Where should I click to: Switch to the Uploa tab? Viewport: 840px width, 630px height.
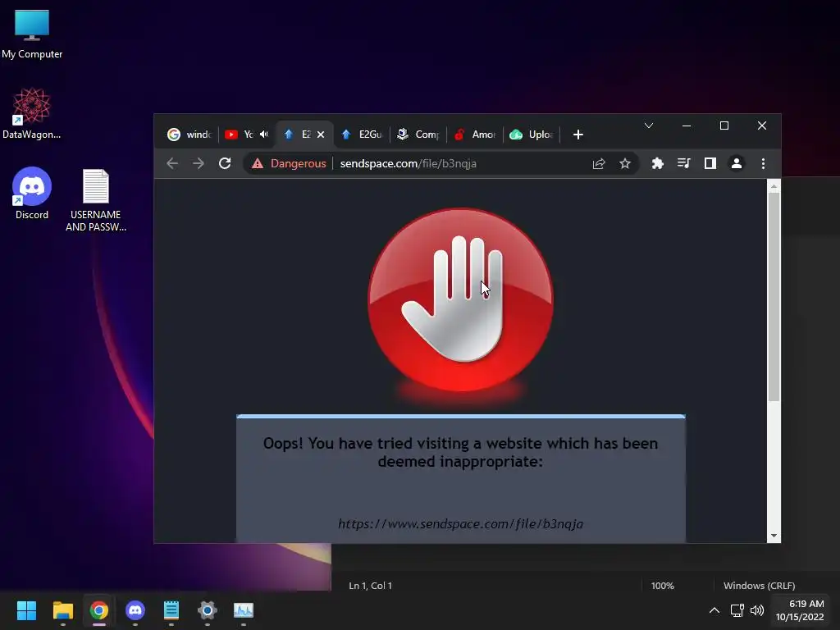532,135
